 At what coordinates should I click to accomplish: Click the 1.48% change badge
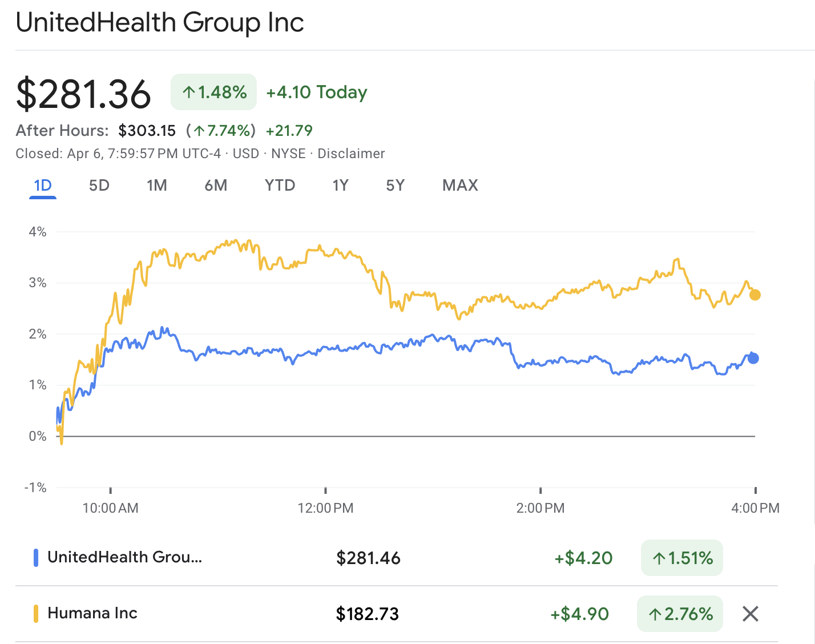[x=213, y=91]
